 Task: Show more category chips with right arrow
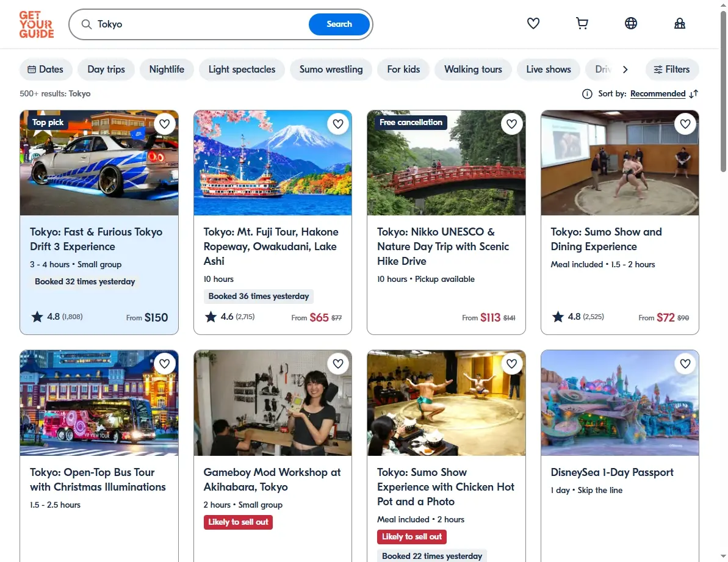pos(625,69)
